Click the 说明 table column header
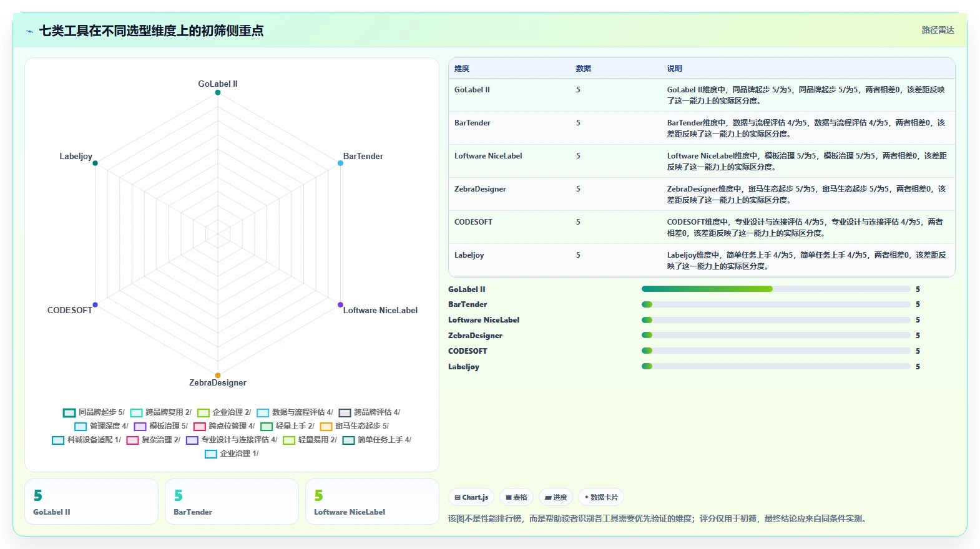The height and width of the screenshot is (549, 980). coord(675,69)
